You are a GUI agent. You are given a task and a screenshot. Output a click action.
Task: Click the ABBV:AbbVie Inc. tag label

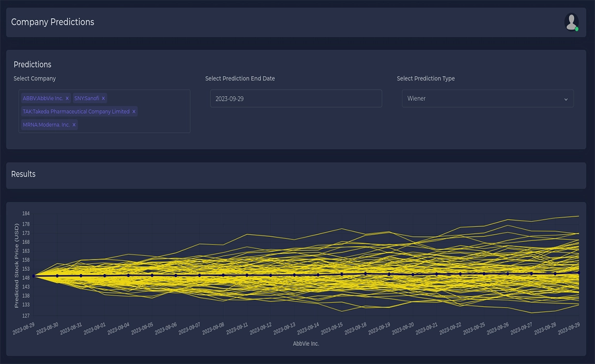tap(43, 98)
